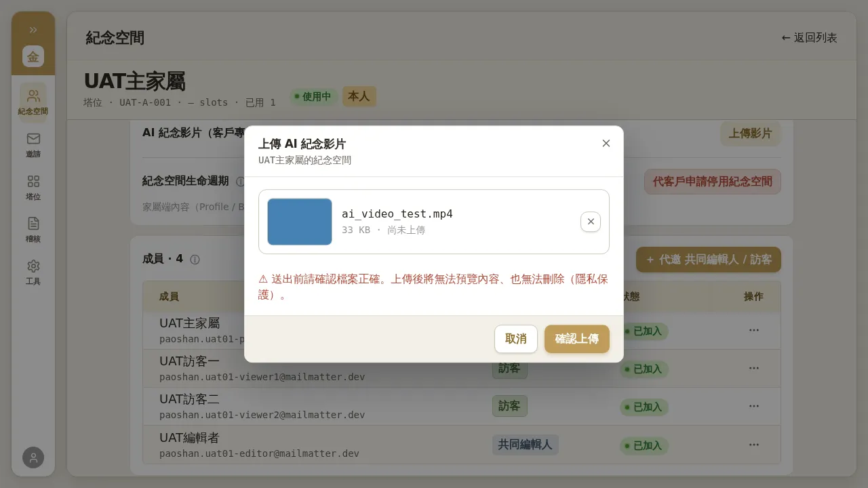Image resolution: width=868 pixels, height=488 pixels.
Task: Click 訪客 role badge for UAT訪客二
Action: click(x=509, y=406)
